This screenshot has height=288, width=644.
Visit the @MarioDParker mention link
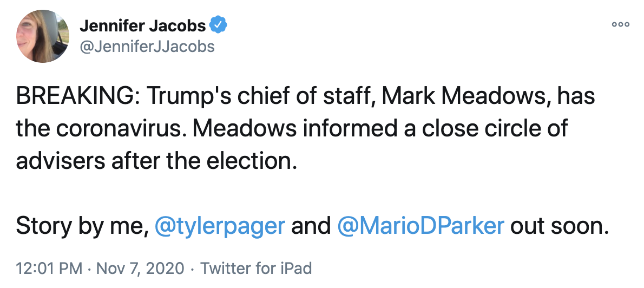420,226
